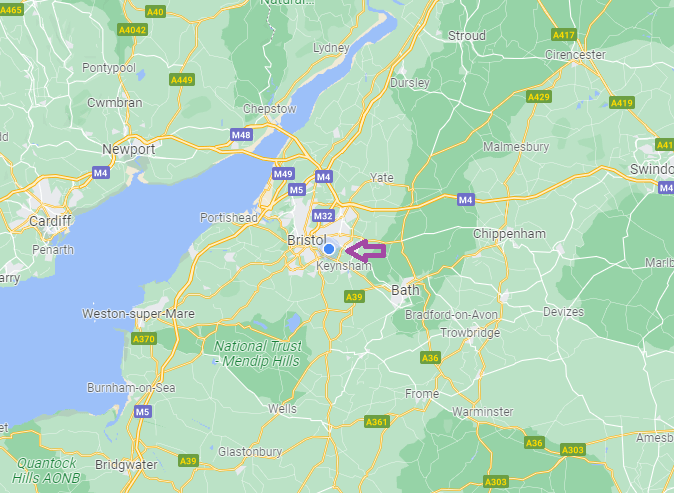Click the M49 motorway shield
The height and width of the screenshot is (493, 674).
click(283, 174)
